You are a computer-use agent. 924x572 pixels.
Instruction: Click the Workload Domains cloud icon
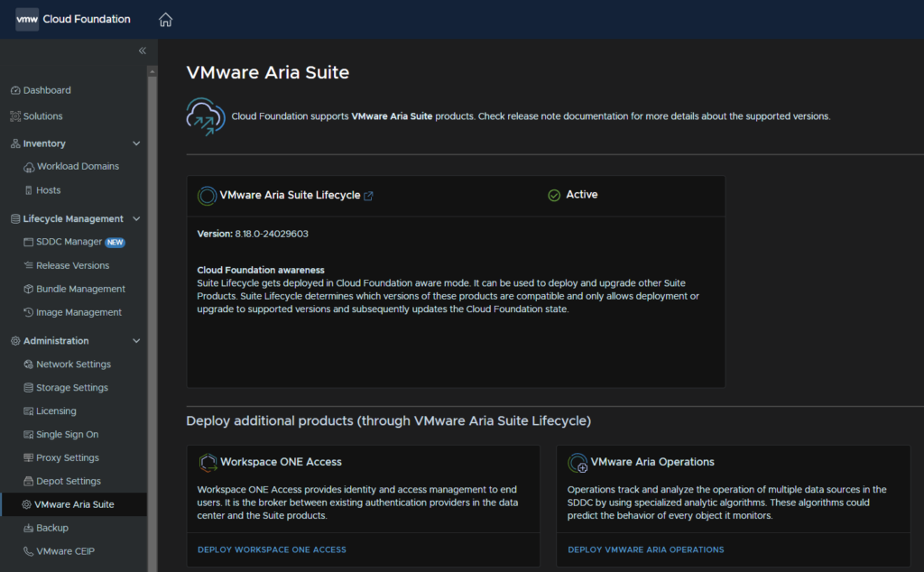[x=29, y=167]
